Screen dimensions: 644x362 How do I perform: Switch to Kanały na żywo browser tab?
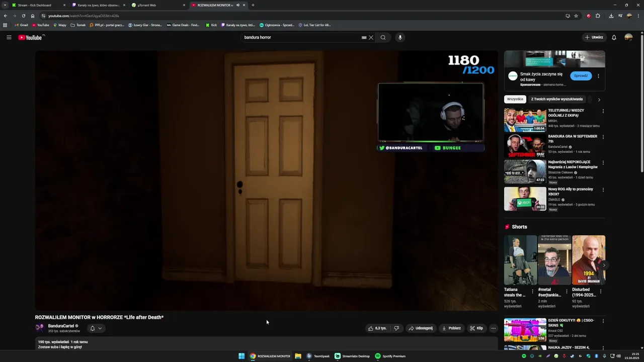click(98, 5)
